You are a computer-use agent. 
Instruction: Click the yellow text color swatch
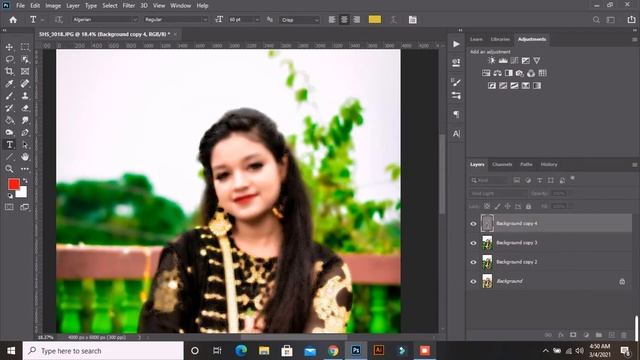point(375,20)
